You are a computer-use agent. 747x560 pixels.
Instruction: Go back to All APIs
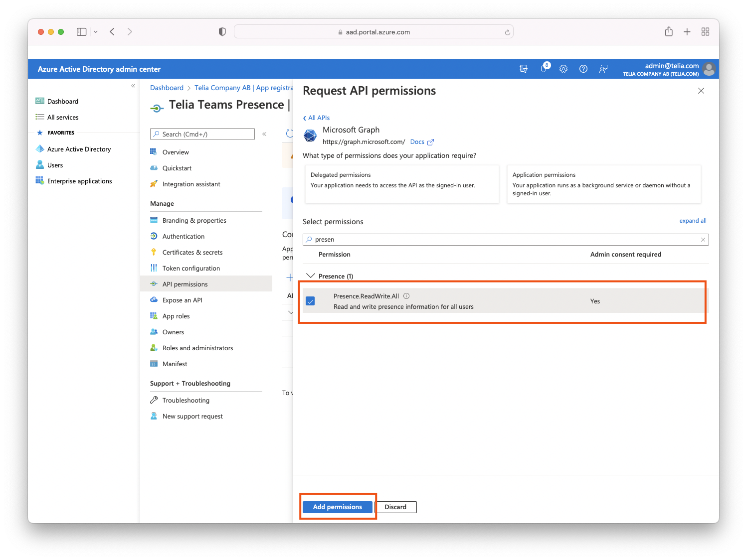click(316, 118)
